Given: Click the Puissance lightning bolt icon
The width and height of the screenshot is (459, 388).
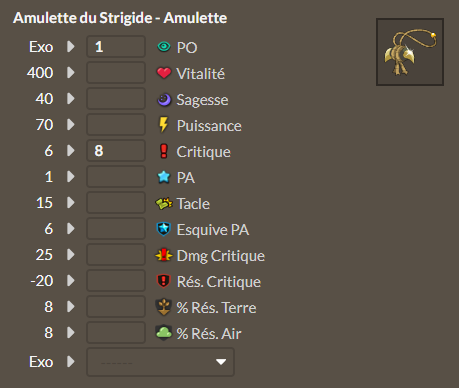Looking at the screenshot, I should pyautogui.click(x=164, y=125).
